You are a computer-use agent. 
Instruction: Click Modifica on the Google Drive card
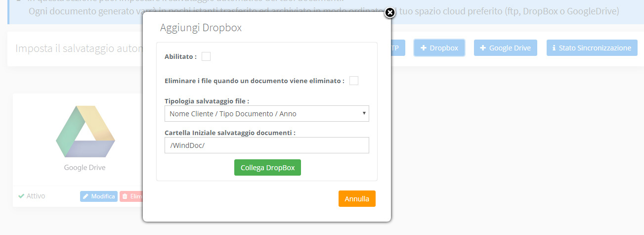pyautogui.click(x=98, y=196)
